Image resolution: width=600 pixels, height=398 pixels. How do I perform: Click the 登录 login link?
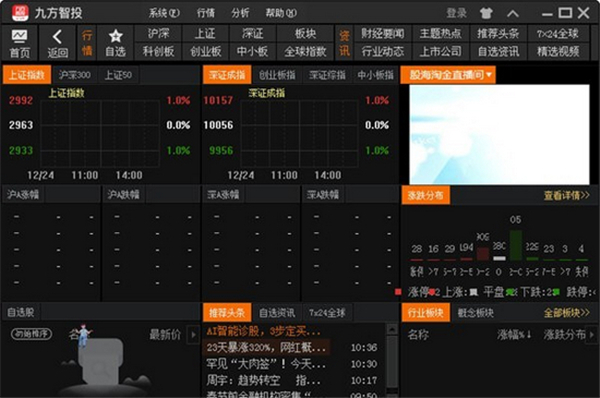[x=457, y=13]
